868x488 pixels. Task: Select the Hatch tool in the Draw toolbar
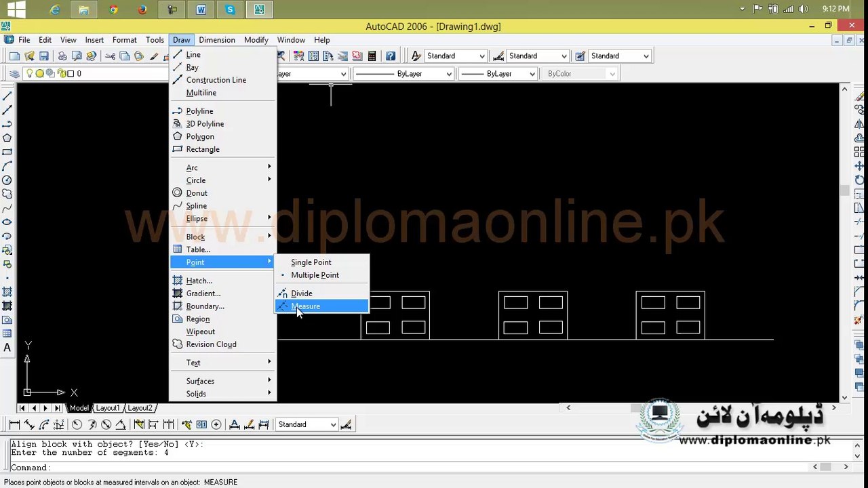coord(7,292)
